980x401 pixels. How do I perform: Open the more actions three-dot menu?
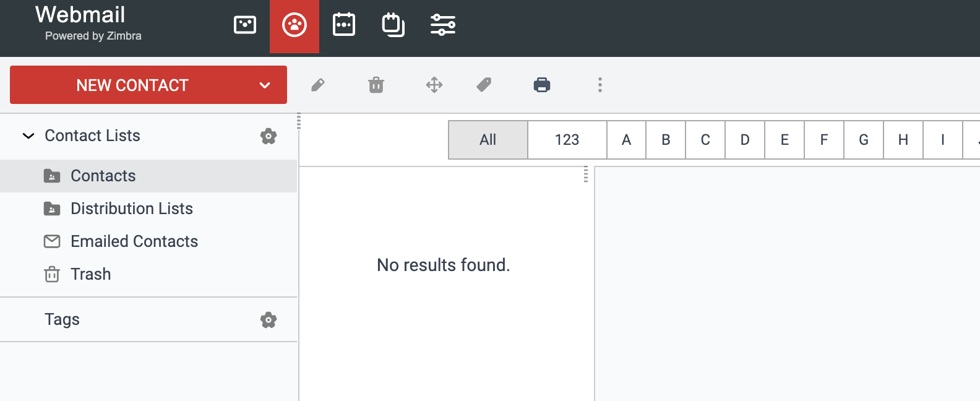tap(600, 85)
